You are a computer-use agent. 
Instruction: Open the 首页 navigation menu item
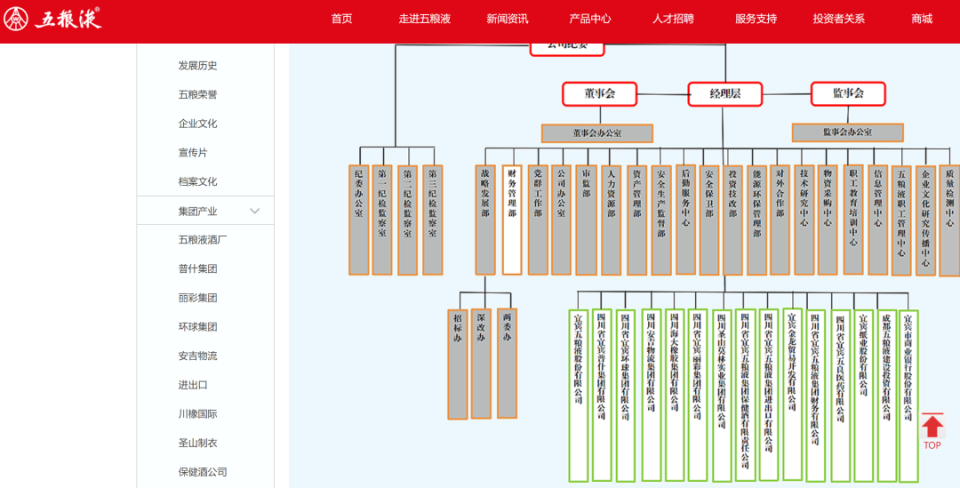(x=342, y=19)
